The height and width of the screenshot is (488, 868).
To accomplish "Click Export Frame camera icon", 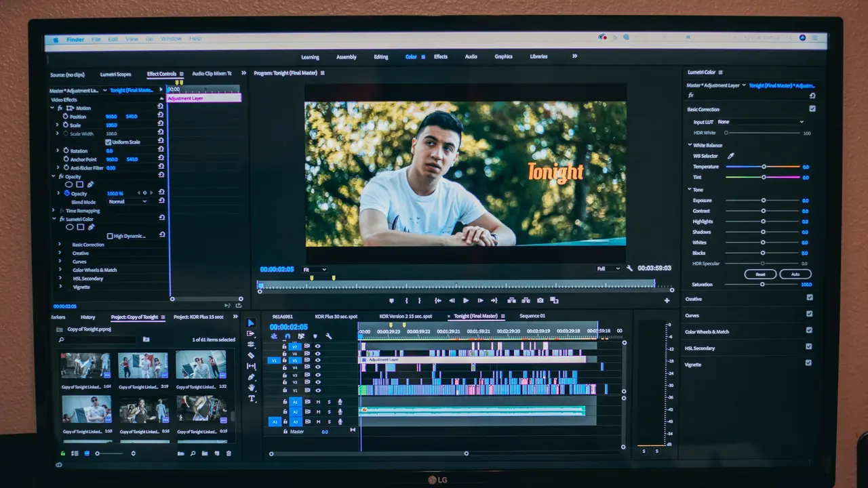I will pos(540,300).
